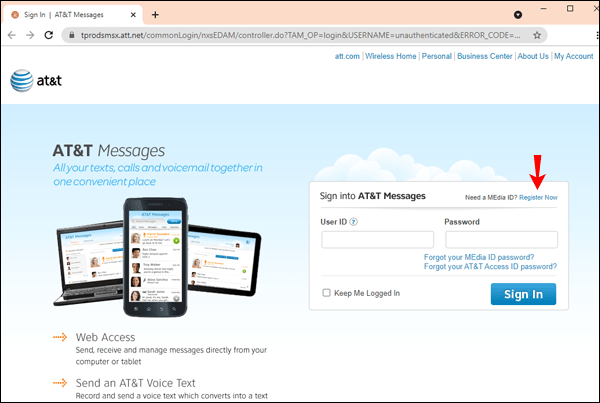
Task: Close the Sign In AT&T Messages tab
Action: click(x=133, y=15)
